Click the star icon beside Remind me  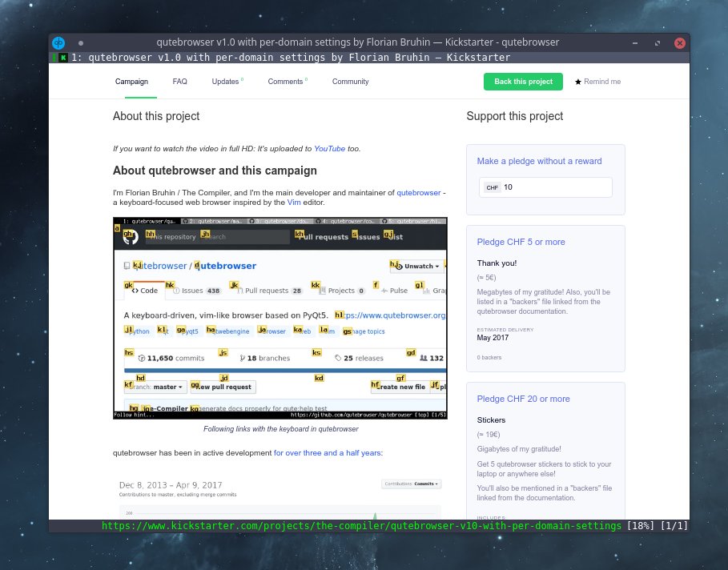click(578, 82)
